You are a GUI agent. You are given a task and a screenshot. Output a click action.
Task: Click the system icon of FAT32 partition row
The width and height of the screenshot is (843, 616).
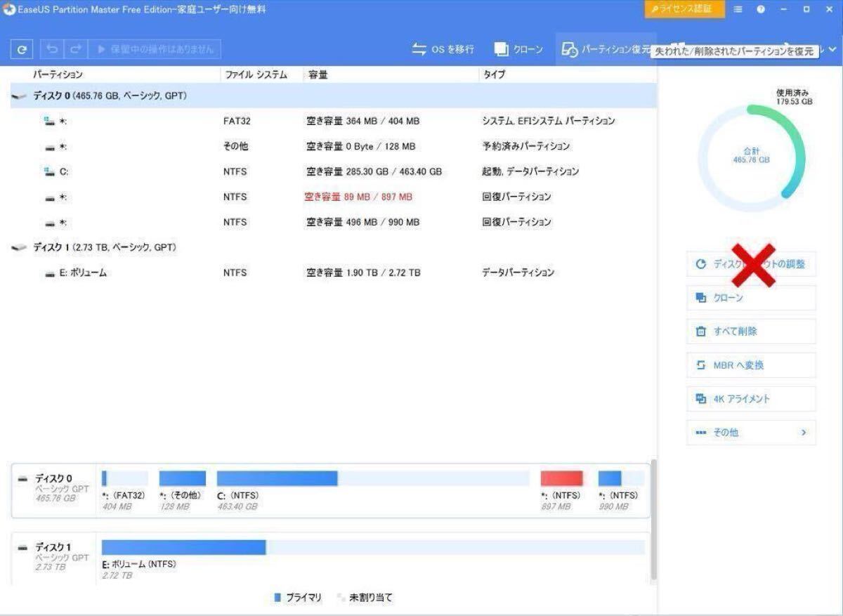coord(49,121)
